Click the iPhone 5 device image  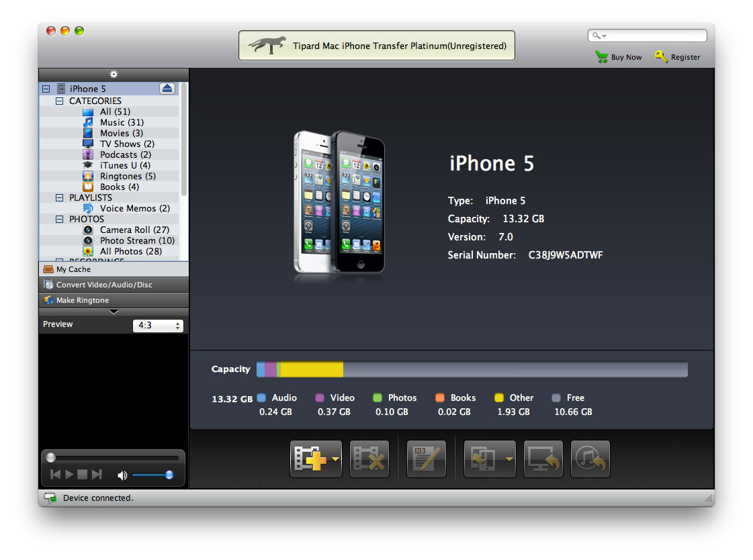point(339,204)
